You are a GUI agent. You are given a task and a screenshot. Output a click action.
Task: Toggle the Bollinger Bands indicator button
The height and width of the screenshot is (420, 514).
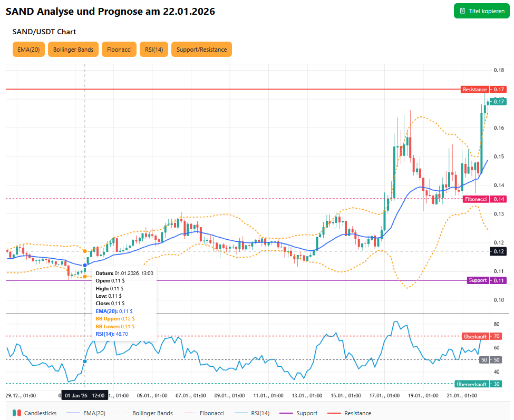(73, 50)
